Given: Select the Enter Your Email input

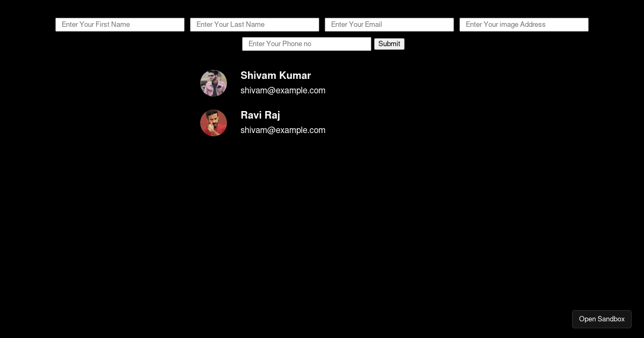Looking at the screenshot, I should [x=389, y=25].
